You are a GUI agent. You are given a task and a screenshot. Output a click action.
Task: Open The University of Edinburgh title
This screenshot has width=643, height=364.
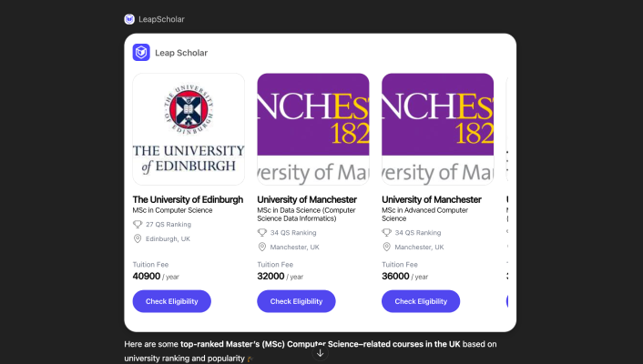188,199
